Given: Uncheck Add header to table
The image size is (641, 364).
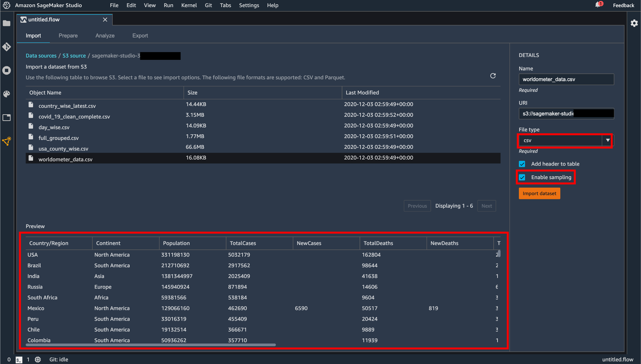Looking at the screenshot, I should 522,164.
